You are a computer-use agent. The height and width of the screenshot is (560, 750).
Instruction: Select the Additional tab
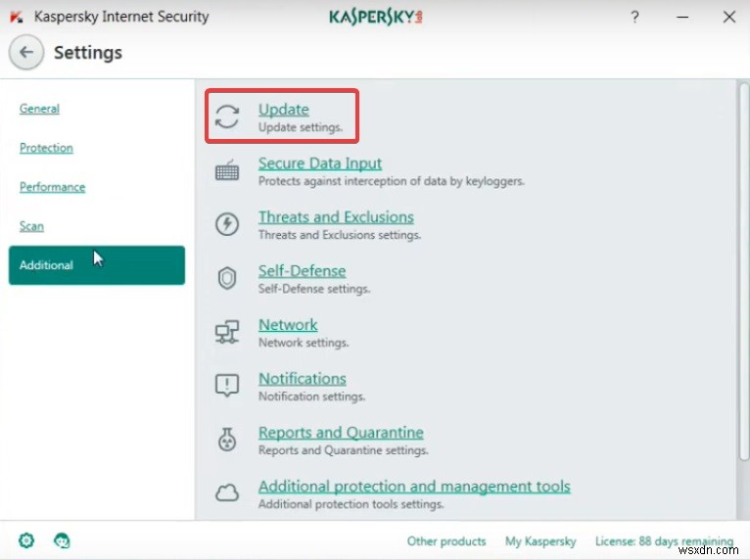click(97, 265)
